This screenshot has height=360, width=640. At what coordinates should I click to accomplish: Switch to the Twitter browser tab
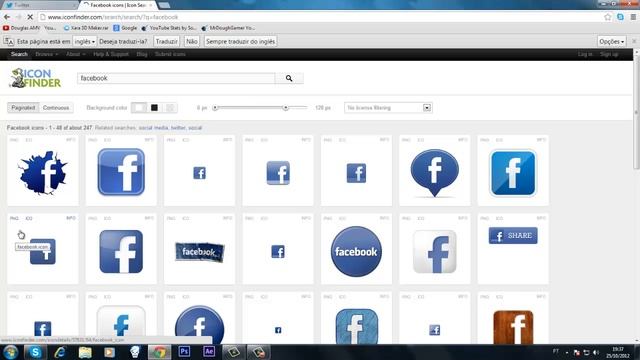tap(39, 5)
